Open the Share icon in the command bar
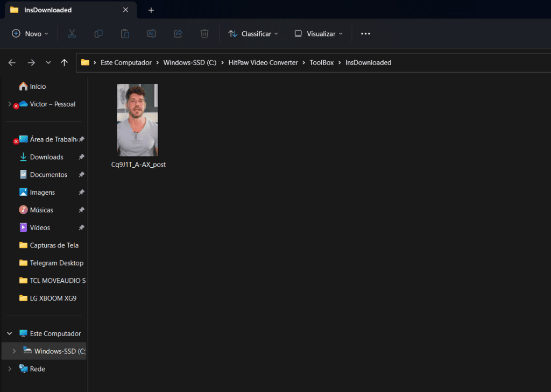 tap(178, 33)
